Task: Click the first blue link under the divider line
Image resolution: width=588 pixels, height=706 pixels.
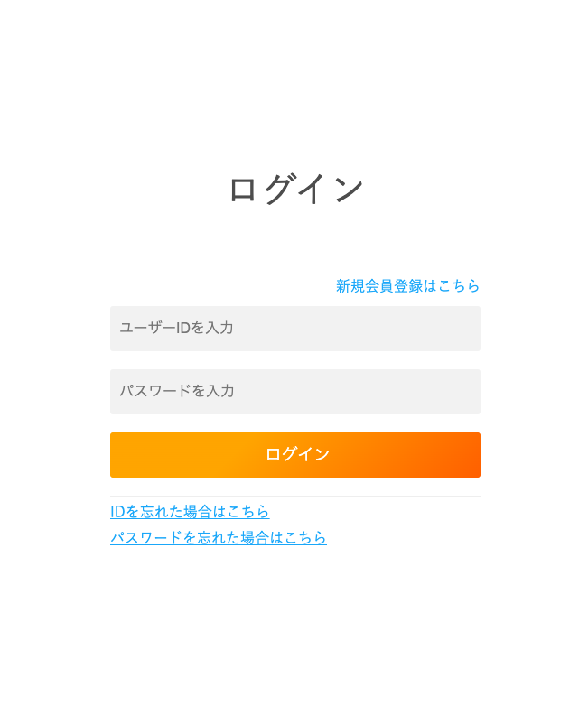Action: (x=190, y=512)
